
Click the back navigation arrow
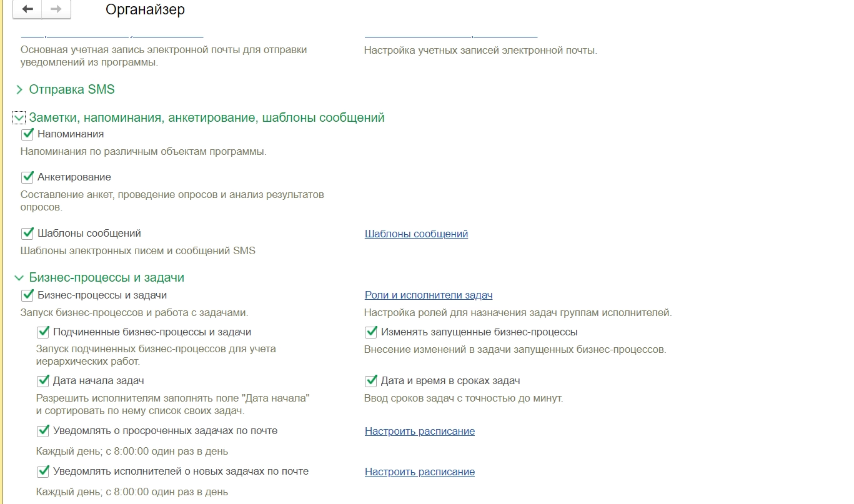tap(27, 9)
